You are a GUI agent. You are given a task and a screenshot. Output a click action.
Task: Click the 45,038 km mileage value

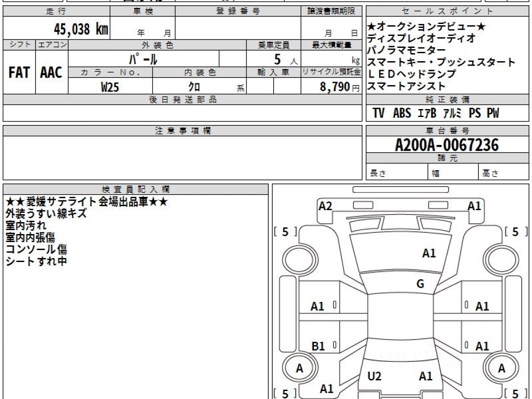(x=81, y=29)
